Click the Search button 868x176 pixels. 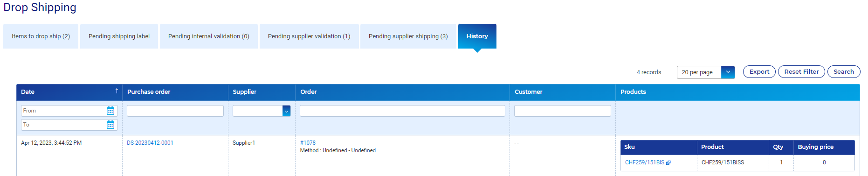coord(844,71)
